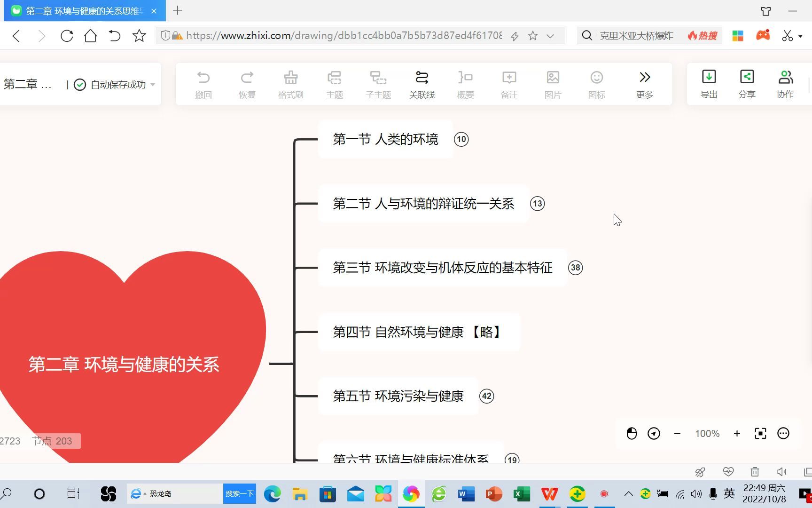Expand the 10 child nodes of 第一节
Screen dimensions: 812x508
(461, 139)
